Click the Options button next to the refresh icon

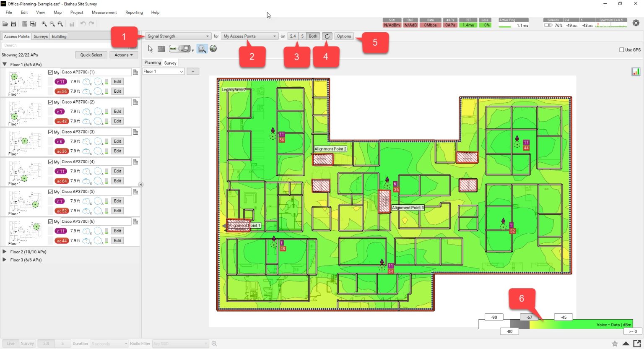point(343,36)
